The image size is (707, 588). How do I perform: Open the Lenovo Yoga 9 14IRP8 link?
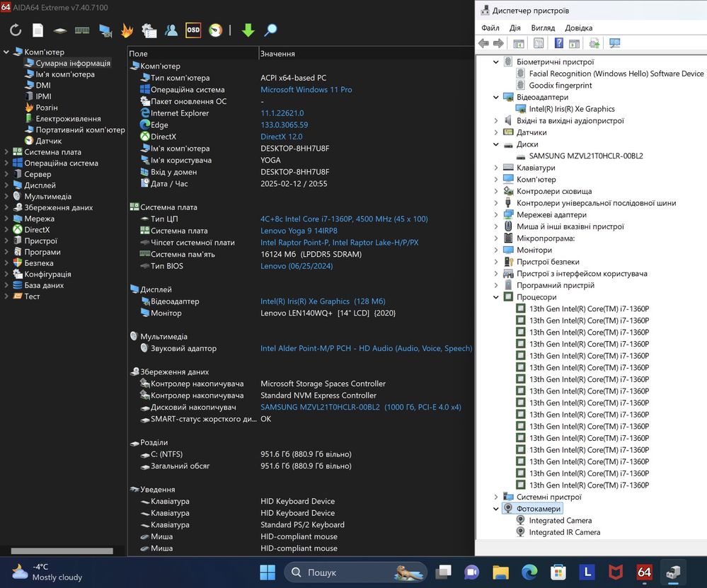coord(299,231)
